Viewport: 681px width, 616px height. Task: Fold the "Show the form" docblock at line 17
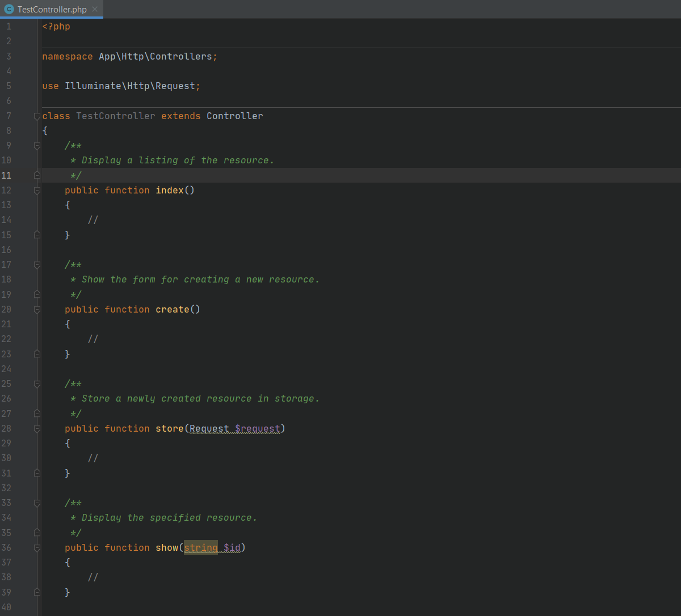coord(37,265)
